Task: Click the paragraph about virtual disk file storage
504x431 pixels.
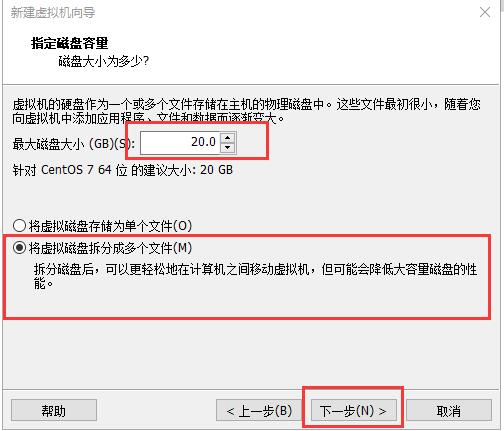Action: (x=246, y=111)
